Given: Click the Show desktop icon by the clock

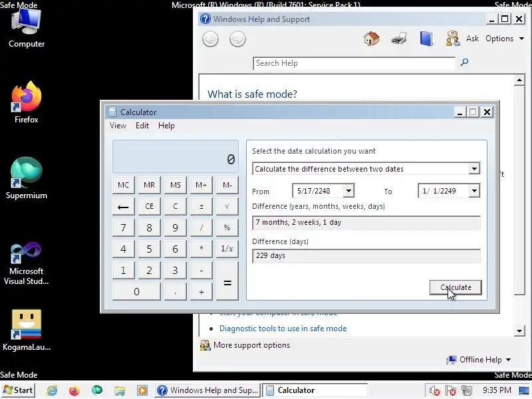Looking at the screenshot, I should (x=525, y=390).
